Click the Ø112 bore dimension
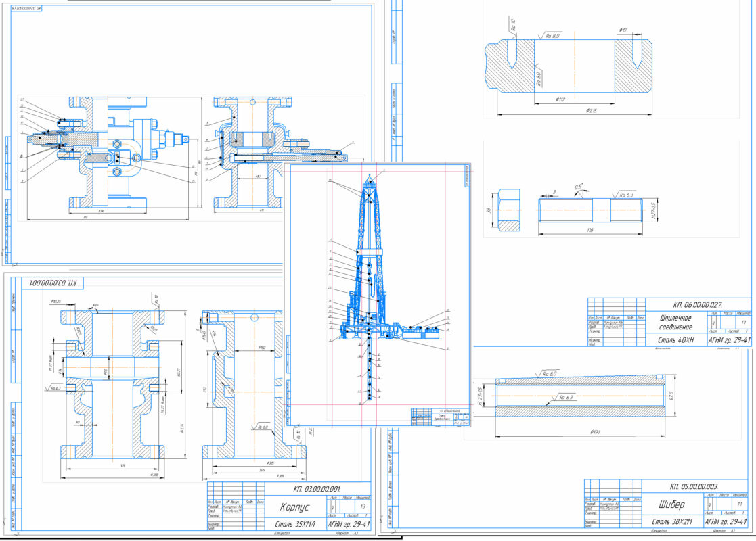756x541 pixels. point(560,99)
